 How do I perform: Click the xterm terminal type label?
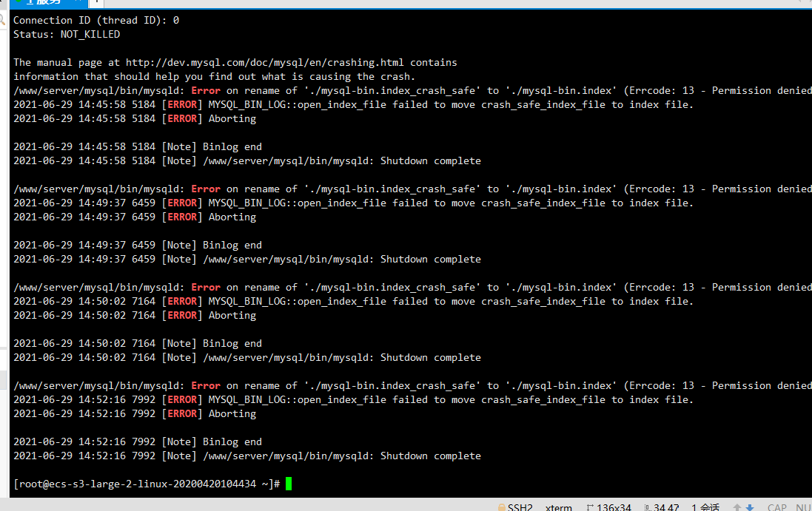click(x=558, y=507)
